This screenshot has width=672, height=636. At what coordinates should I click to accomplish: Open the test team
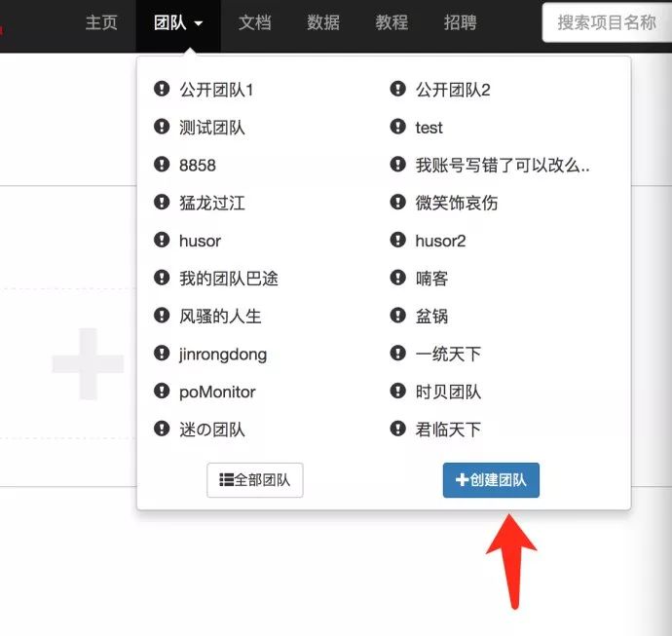[429, 128]
